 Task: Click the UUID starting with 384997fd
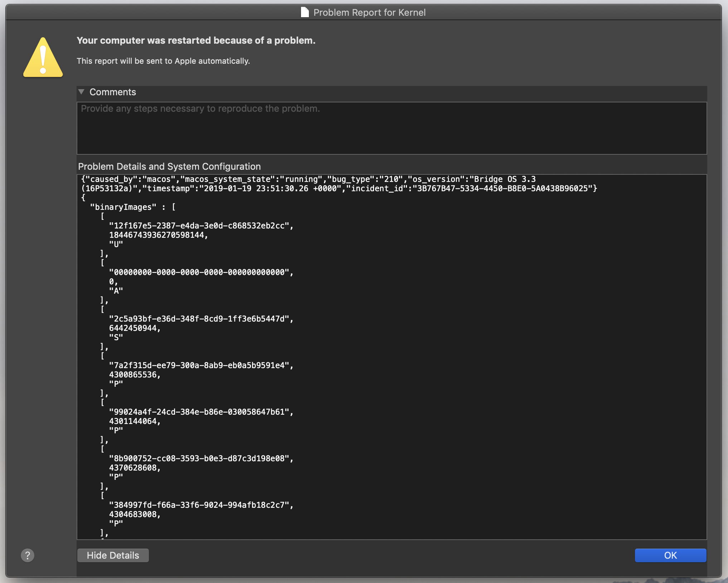pos(201,505)
